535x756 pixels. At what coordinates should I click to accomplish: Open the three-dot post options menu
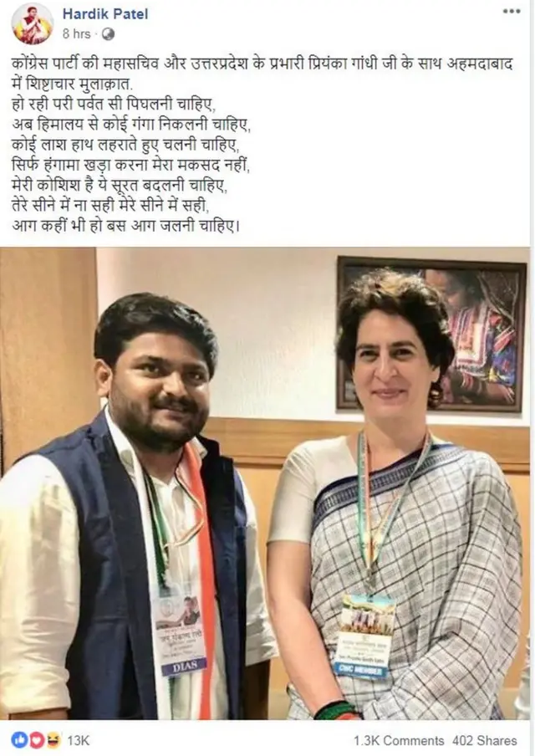point(512,12)
